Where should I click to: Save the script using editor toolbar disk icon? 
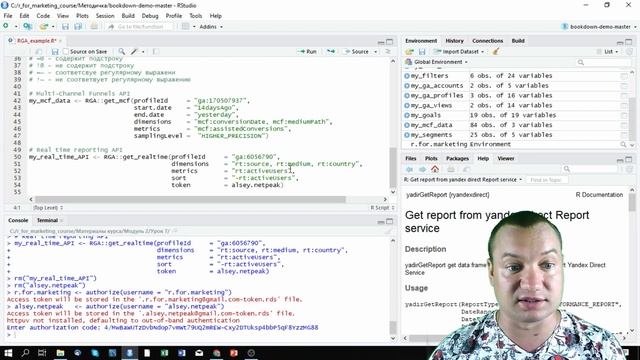coord(55,52)
